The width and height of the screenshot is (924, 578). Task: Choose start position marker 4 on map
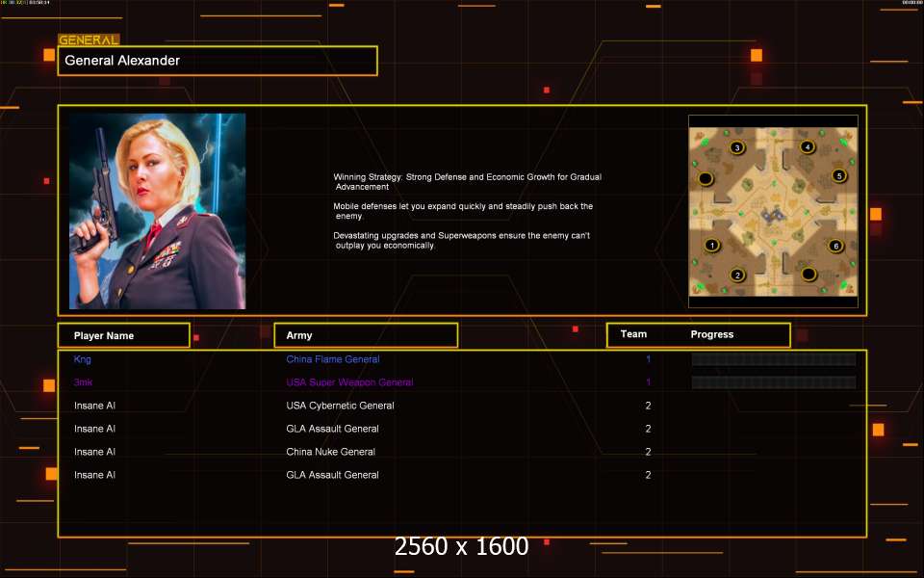tap(808, 146)
